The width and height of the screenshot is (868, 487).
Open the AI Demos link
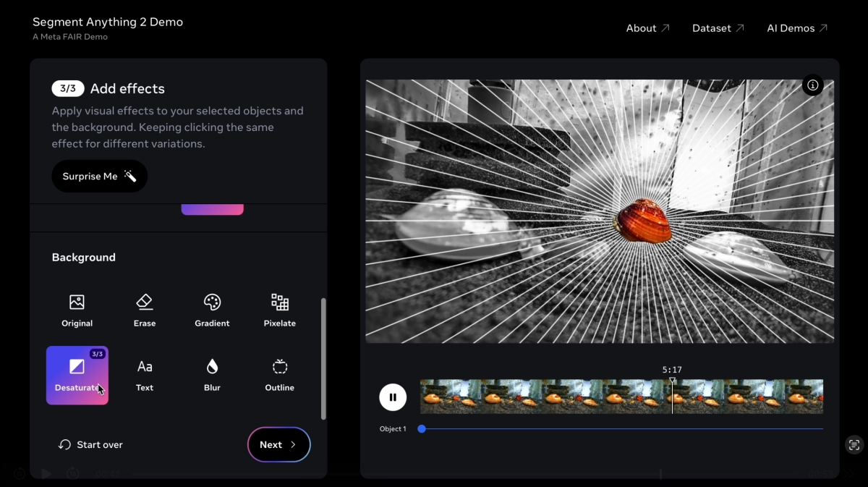pos(796,28)
